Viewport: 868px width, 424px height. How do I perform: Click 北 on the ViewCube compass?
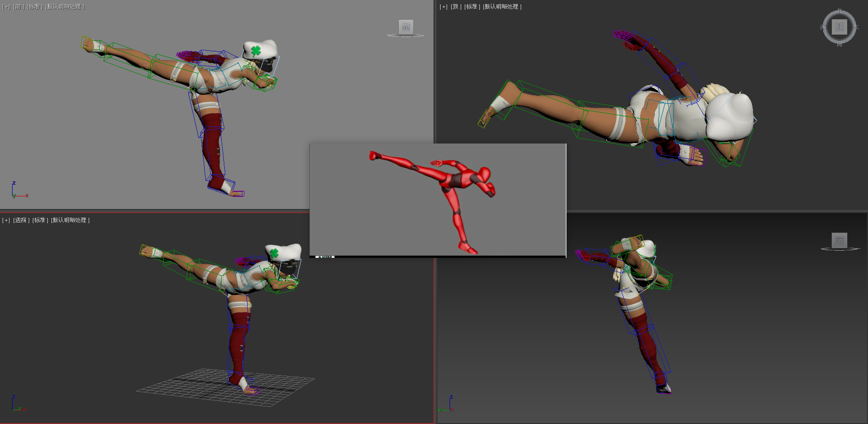click(x=839, y=11)
